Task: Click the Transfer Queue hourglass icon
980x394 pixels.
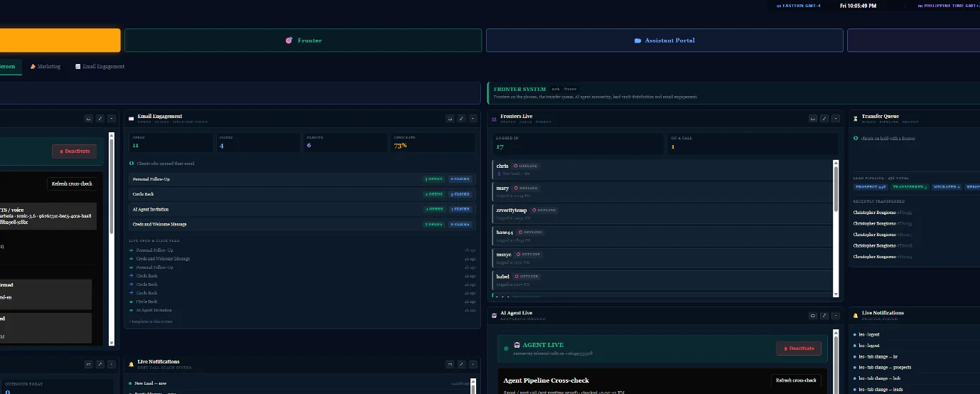Action: click(856, 119)
